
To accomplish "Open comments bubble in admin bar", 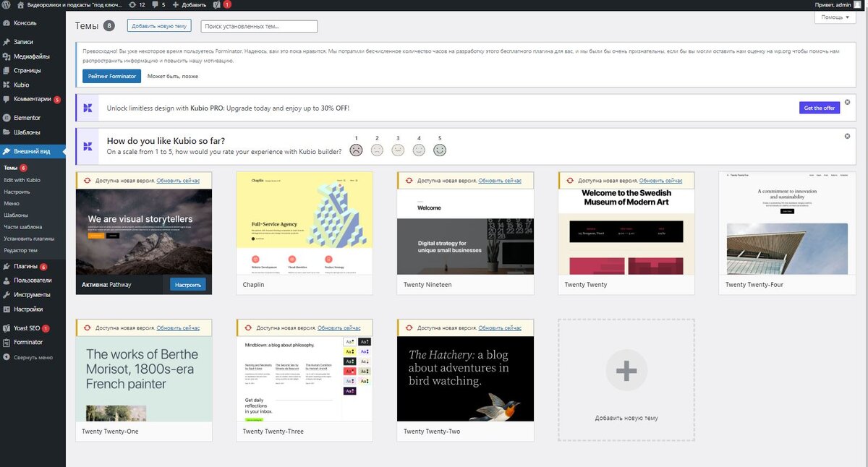I will click(158, 4).
